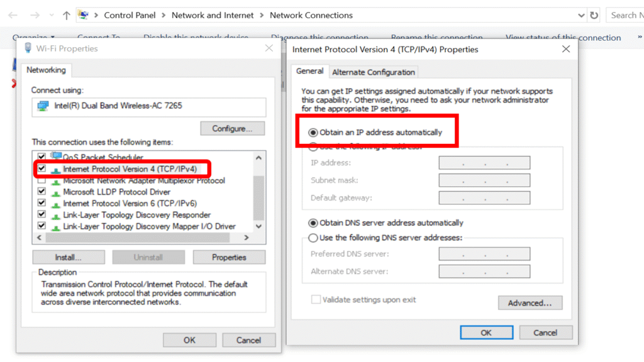
Task: Click the Advanced... button
Action: pyautogui.click(x=530, y=303)
